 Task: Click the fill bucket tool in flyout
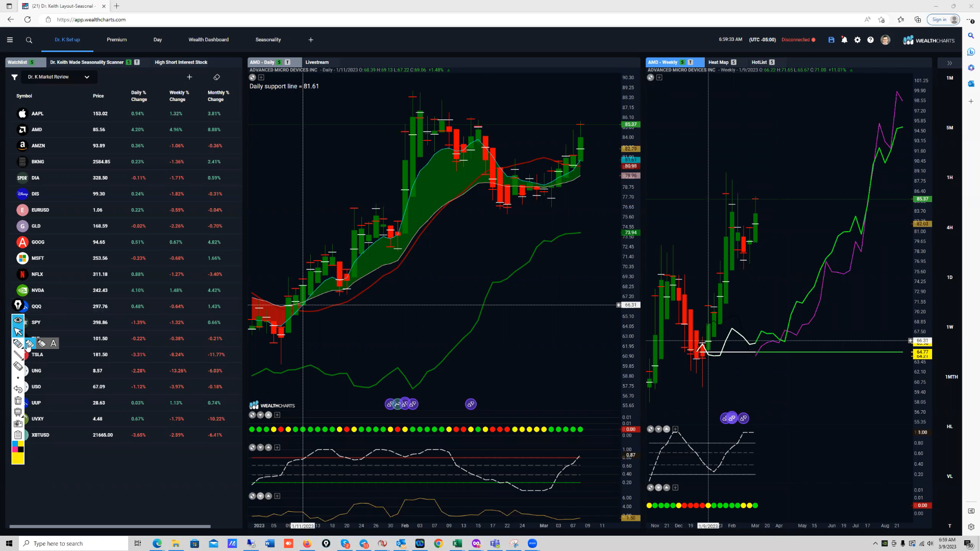(30, 343)
